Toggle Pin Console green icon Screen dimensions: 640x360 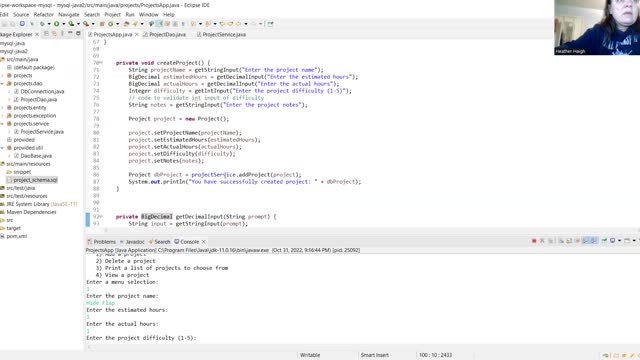coord(604,241)
